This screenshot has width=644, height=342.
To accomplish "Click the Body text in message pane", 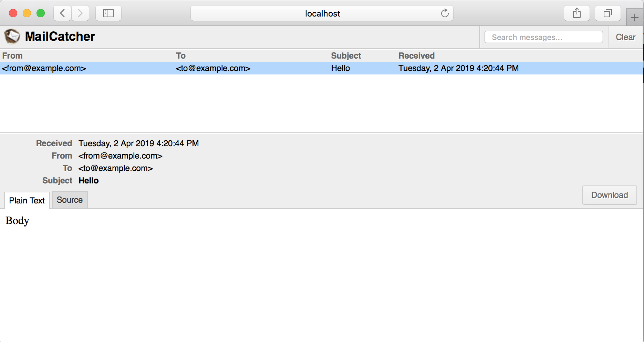I will point(17,221).
